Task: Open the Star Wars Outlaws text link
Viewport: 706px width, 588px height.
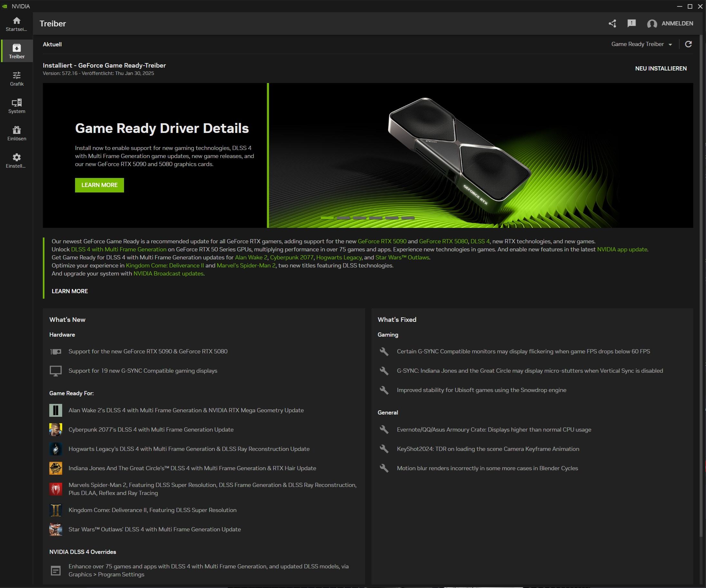Action: (402, 257)
